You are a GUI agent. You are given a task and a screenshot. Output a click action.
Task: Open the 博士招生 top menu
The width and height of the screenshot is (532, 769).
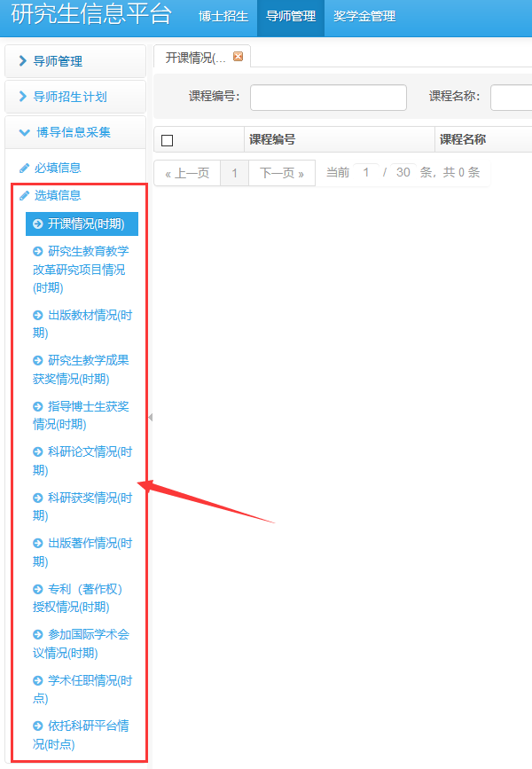click(223, 16)
